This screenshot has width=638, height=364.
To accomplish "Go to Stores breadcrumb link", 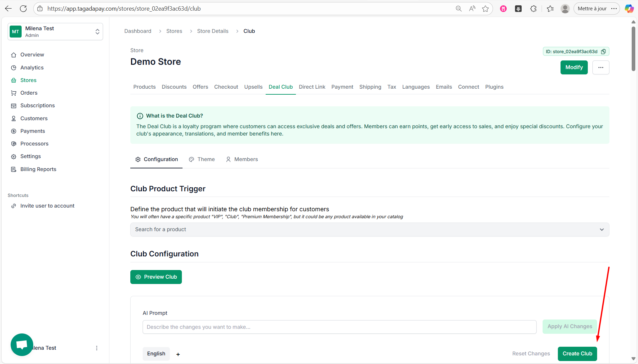I will click(174, 31).
